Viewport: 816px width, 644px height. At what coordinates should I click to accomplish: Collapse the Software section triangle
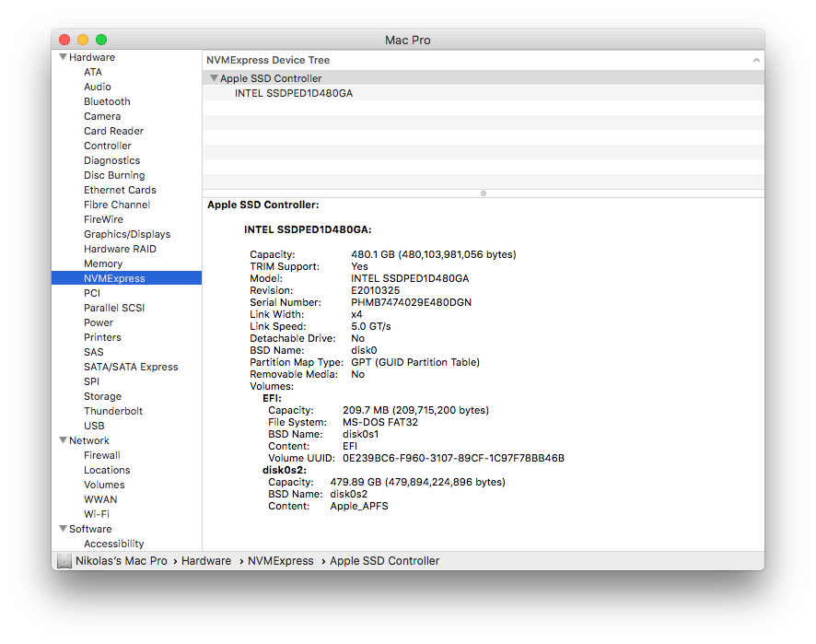point(63,529)
